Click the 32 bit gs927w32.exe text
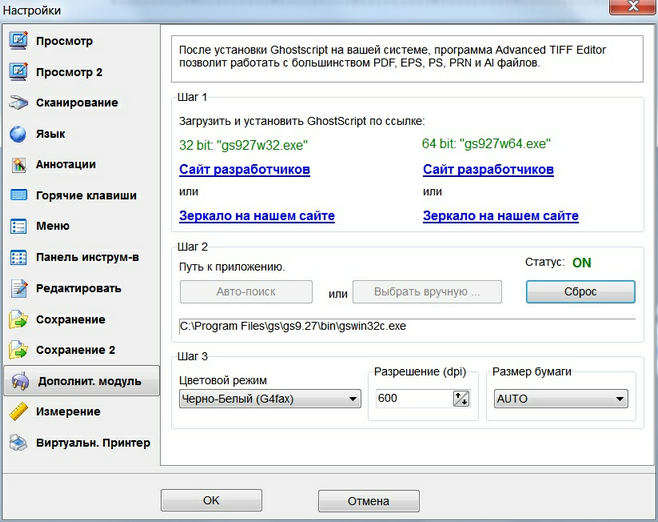The height and width of the screenshot is (522, 658). pyautogui.click(x=243, y=145)
